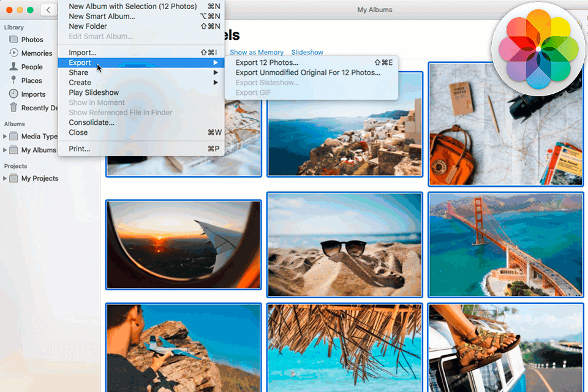
Task: Select the My Projects folder icon
Action: click(x=13, y=178)
